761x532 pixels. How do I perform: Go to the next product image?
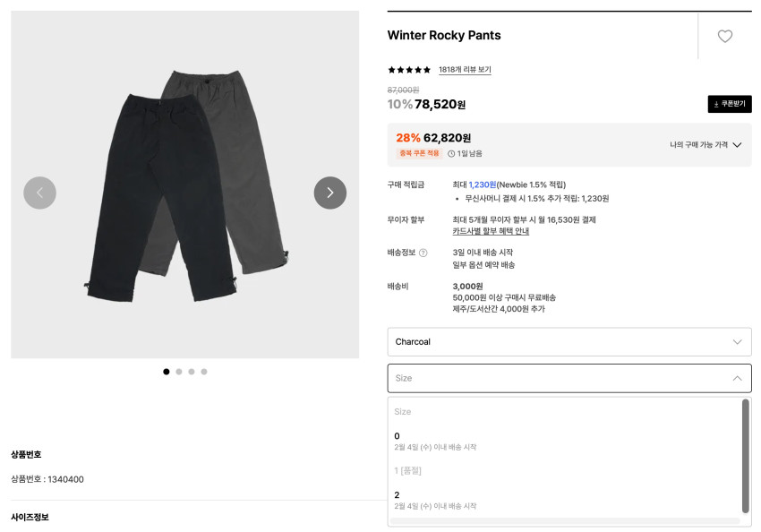pyautogui.click(x=329, y=193)
